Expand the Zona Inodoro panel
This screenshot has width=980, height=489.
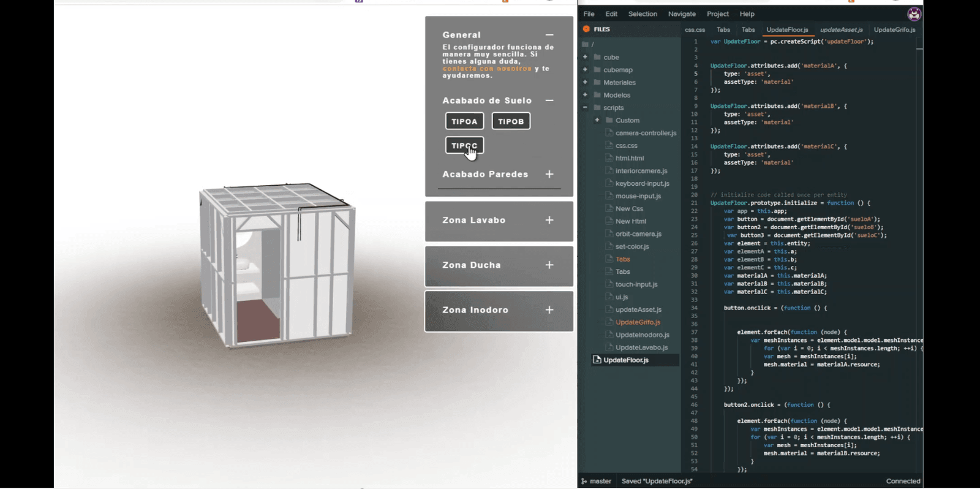(x=549, y=310)
